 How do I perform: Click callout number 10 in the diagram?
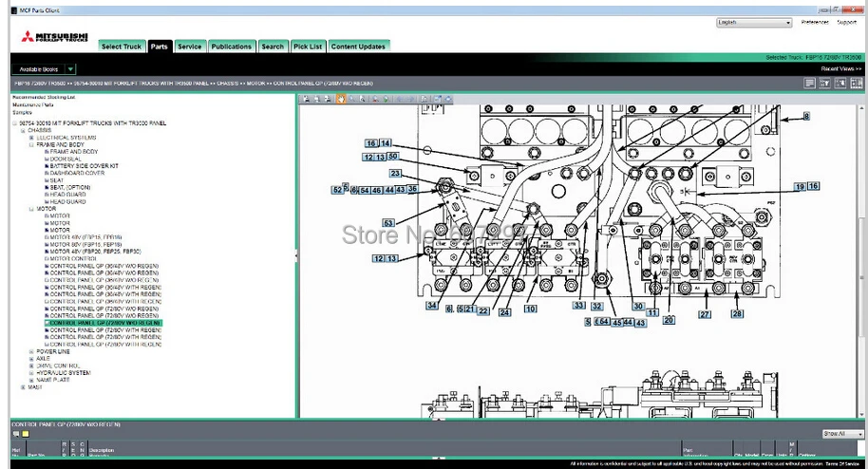(530, 309)
